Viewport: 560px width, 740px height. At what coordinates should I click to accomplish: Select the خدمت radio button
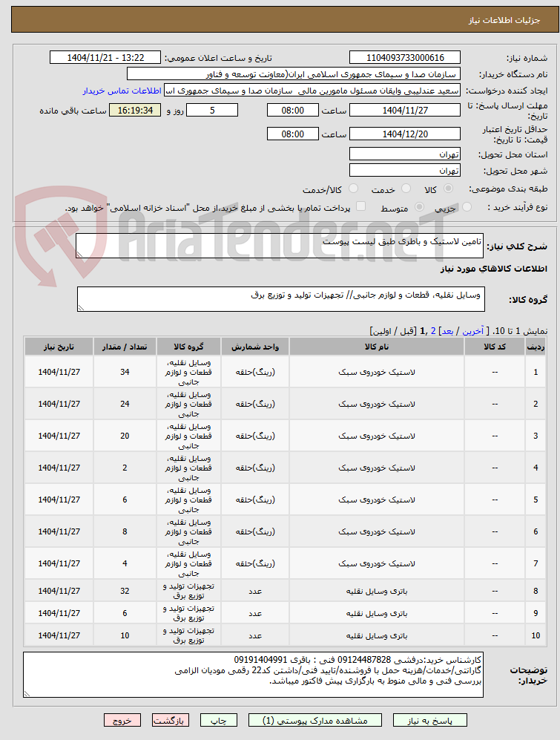click(x=406, y=189)
